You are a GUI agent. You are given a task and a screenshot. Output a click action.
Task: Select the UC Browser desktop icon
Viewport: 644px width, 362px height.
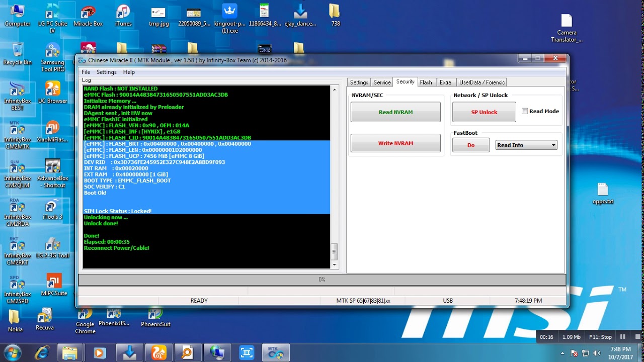coord(52,93)
